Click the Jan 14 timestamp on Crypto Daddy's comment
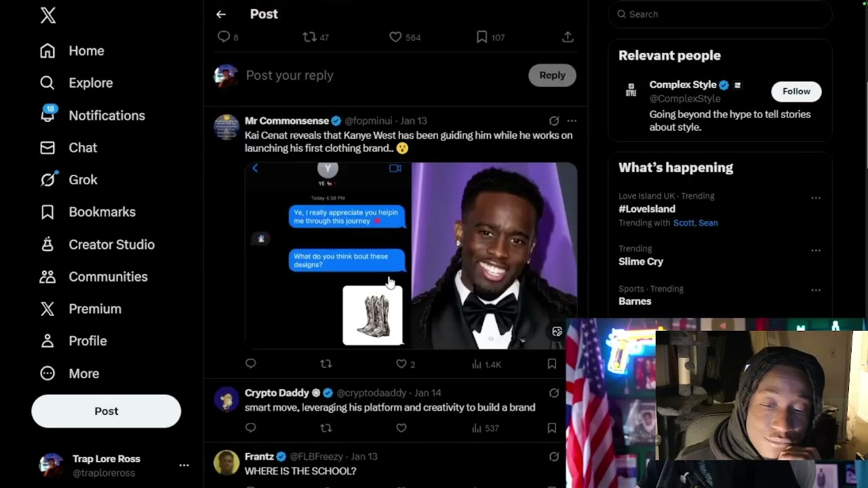Image resolution: width=868 pixels, height=488 pixels. click(428, 393)
